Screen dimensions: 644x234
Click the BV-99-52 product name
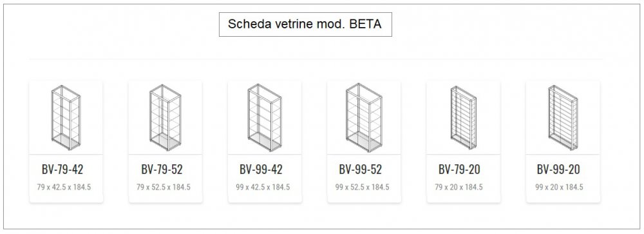pyautogui.click(x=361, y=169)
